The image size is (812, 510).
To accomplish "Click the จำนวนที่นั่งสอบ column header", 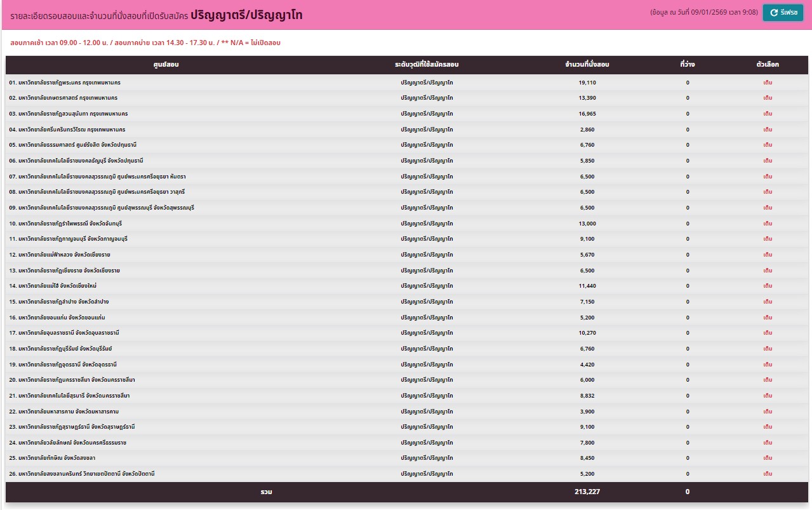I will click(x=587, y=65).
